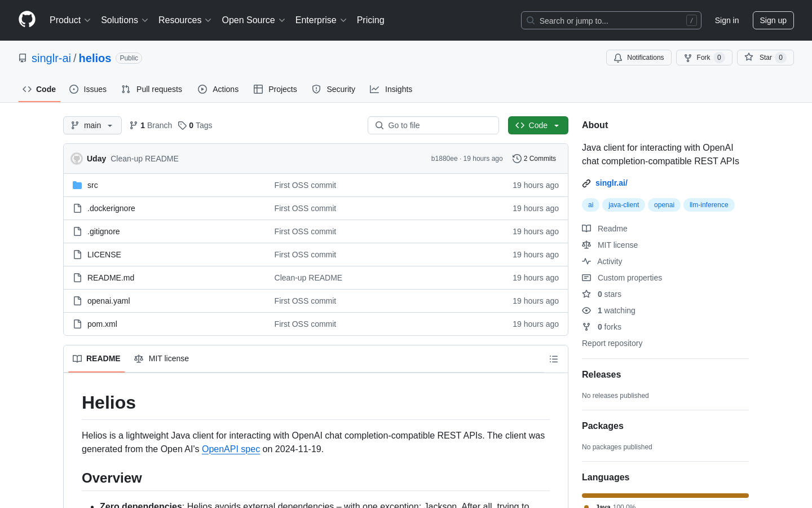The image size is (812, 508).
Task: Expand the Open Source menu
Action: [254, 20]
